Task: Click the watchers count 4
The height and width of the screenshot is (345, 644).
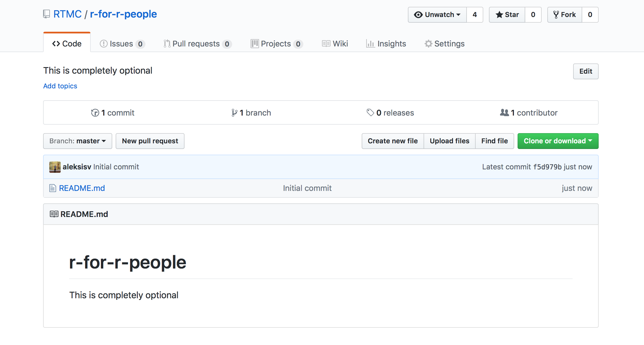Action: [475, 15]
